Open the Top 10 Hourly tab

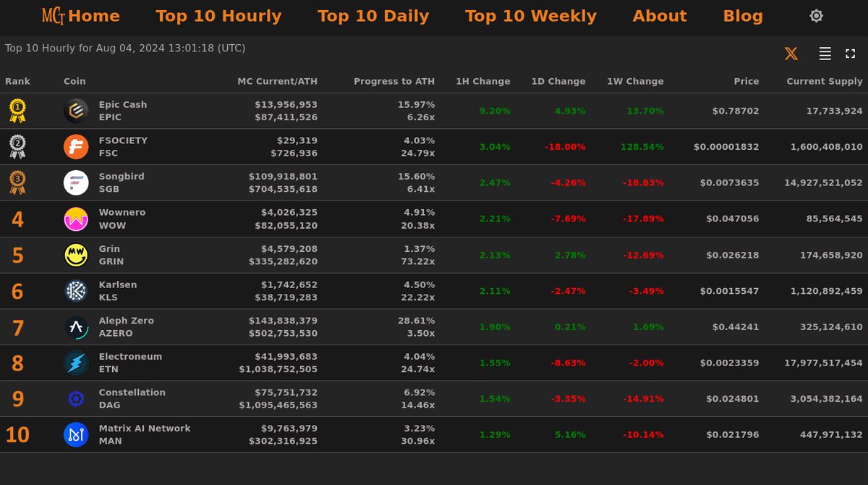tap(218, 16)
